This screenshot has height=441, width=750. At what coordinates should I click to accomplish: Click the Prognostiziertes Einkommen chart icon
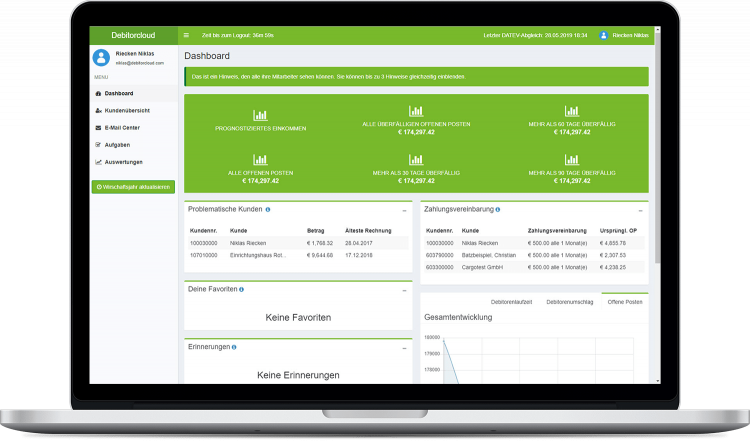pyautogui.click(x=260, y=116)
